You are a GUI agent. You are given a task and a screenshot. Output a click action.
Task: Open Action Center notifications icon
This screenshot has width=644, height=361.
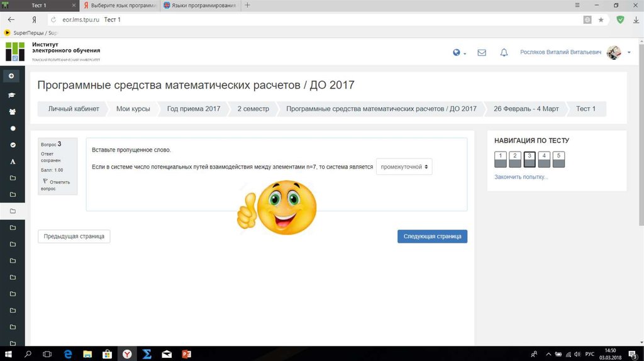pyautogui.click(x=634, y=354)
